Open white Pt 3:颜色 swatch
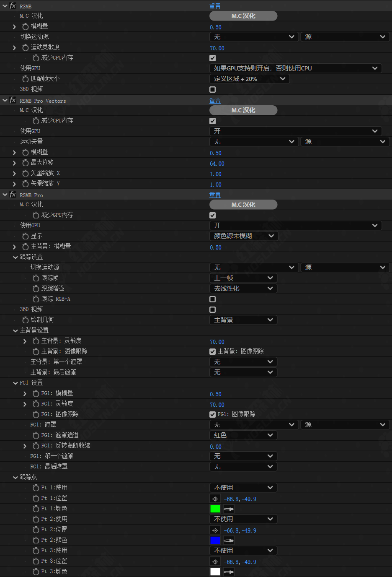Screen dimensions: 392x577 215,572
